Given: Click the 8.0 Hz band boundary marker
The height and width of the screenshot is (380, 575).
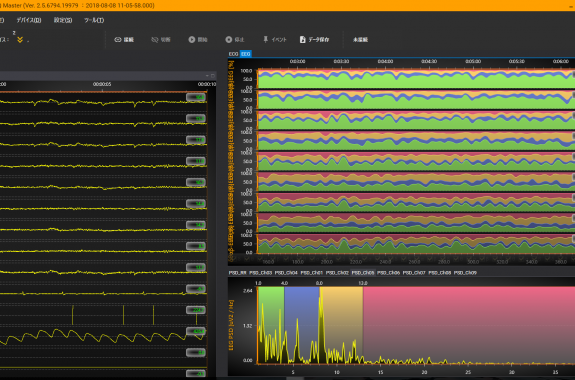Looking at the screenshot, I should point(319,283).
